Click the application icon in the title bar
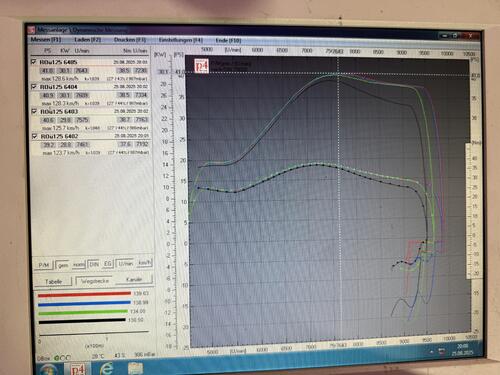The image size is (500, 375). (31, 30)
